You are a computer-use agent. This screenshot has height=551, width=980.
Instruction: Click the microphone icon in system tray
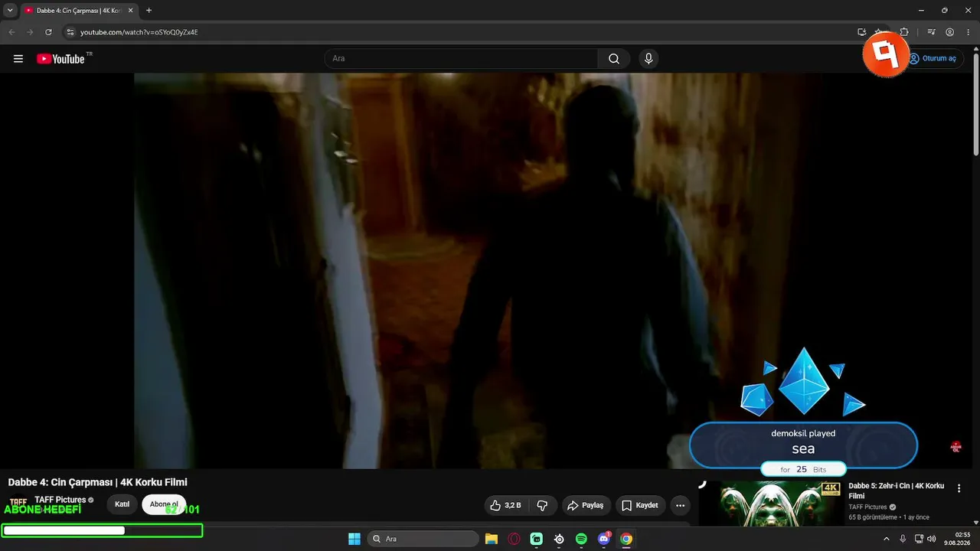[x=903, y=539]
